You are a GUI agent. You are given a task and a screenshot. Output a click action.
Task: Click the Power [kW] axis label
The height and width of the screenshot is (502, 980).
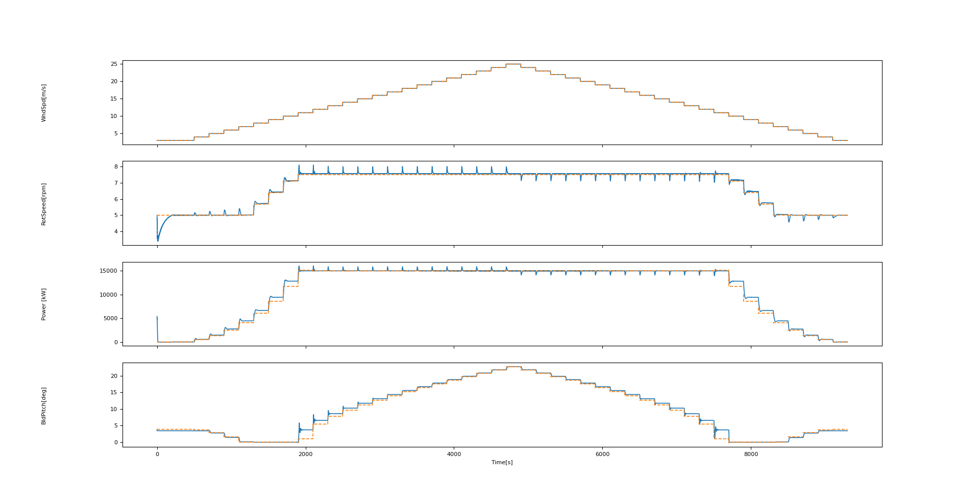(45, 305)
